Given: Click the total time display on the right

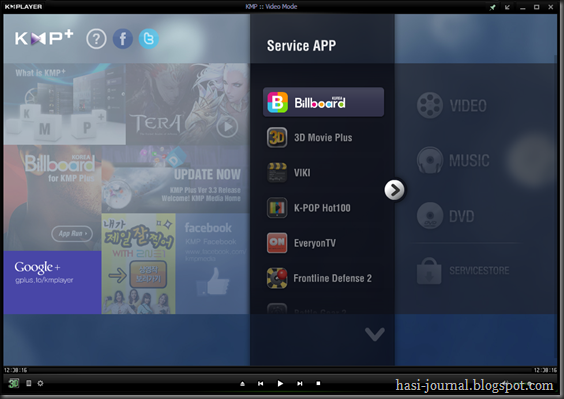Looking at the screenshot, I should click(x=545, y=370).
